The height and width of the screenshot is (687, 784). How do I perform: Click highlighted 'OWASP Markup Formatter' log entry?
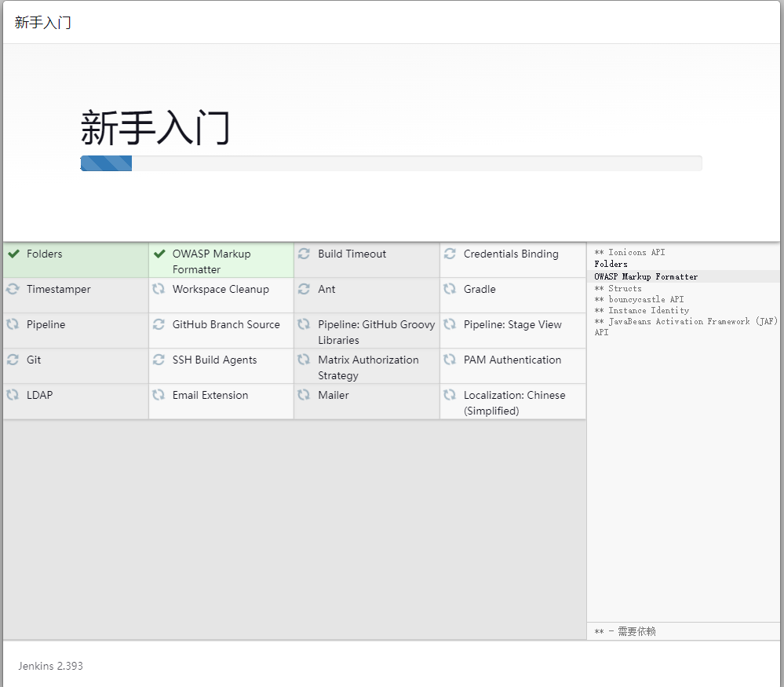click(646, 276)
